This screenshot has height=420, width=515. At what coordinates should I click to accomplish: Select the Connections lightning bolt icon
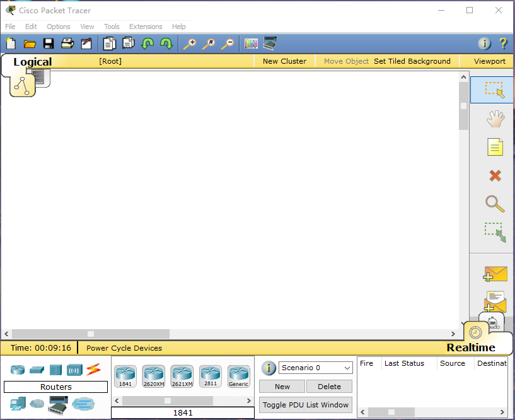tap(93, 370)
